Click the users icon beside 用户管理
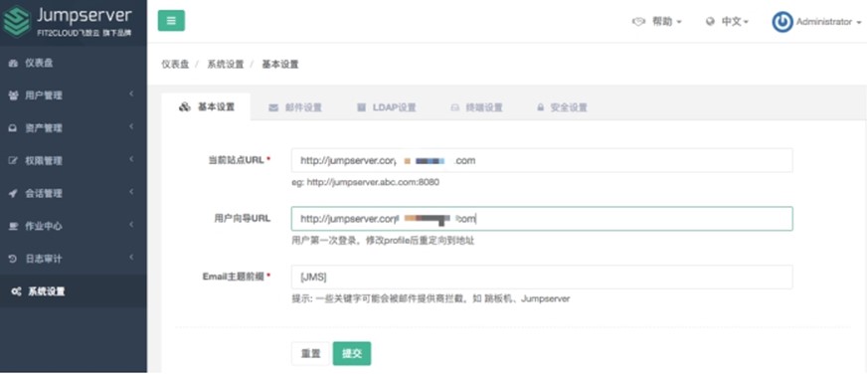Image resolution: width=868 pixels, height=374 pixels. [x=14, y=95]
